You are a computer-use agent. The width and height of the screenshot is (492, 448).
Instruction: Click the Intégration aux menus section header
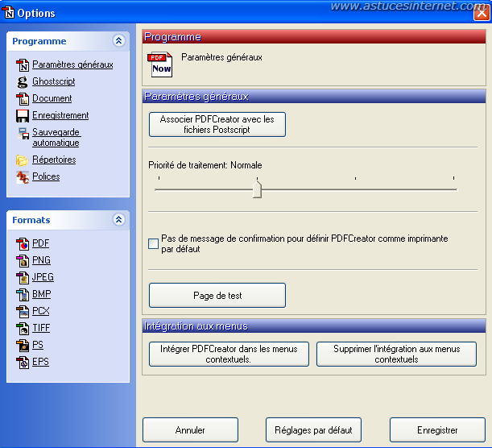pos(314,326)
